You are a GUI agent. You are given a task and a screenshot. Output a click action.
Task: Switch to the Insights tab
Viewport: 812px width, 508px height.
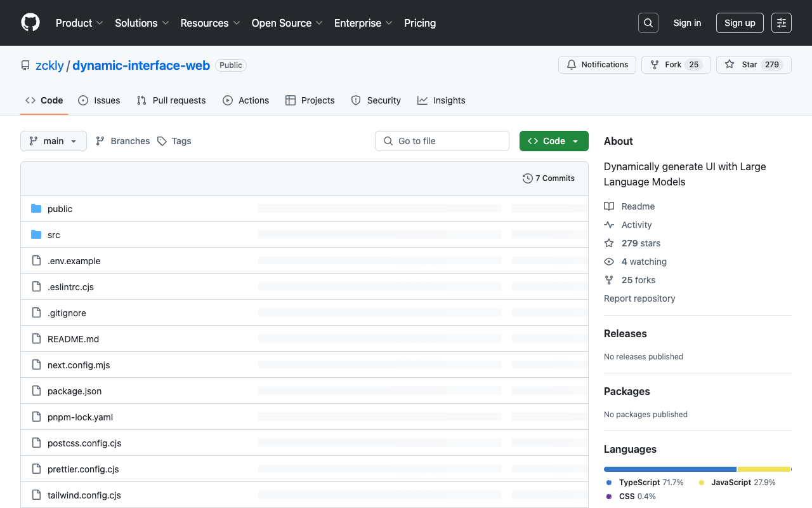click(442, 100)
